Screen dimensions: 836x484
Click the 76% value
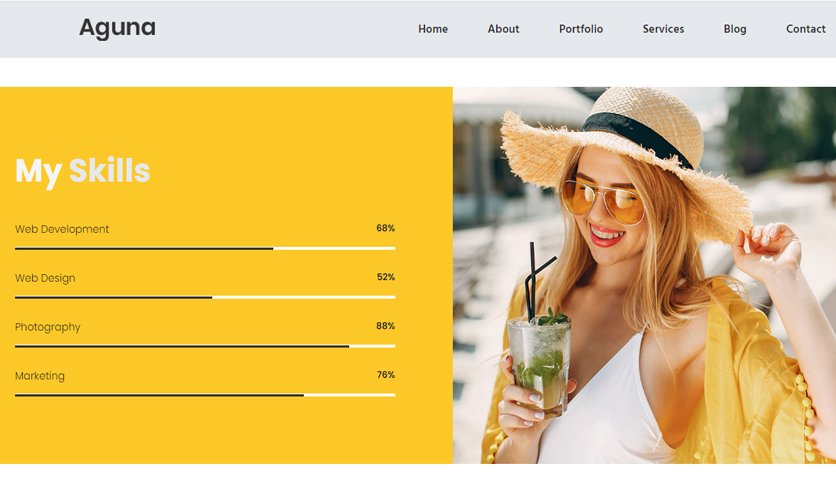pos(386,375)
